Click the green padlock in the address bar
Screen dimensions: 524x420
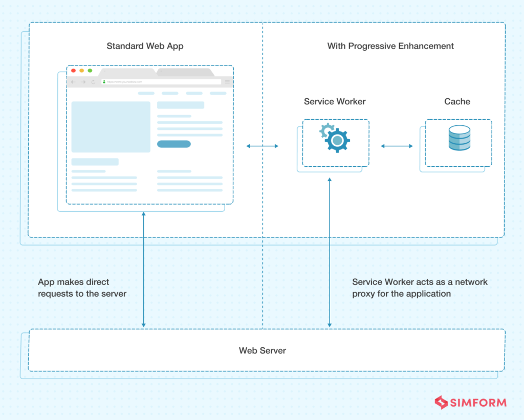click(104, 81)
